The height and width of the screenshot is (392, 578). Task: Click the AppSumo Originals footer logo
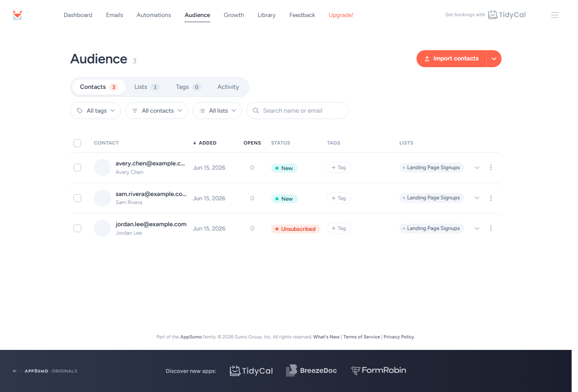(45, 371)
